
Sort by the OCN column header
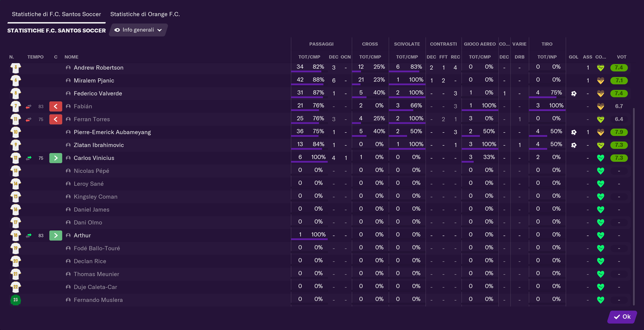click(346, 57)
